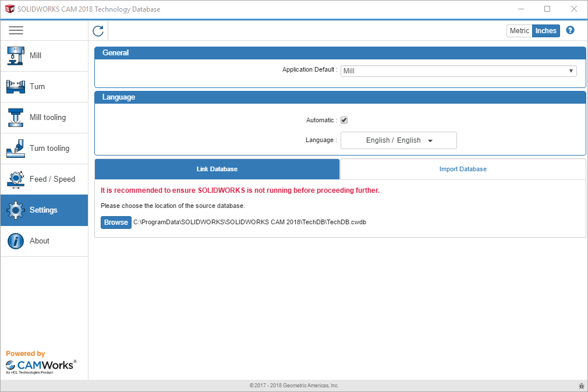Open the Turn tooling section
The width and height of the screenshot is (588, 392).
[44, 148]
